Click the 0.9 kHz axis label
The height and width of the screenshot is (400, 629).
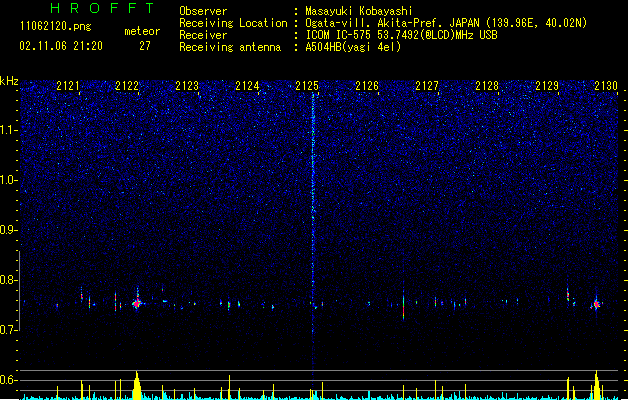9,230
